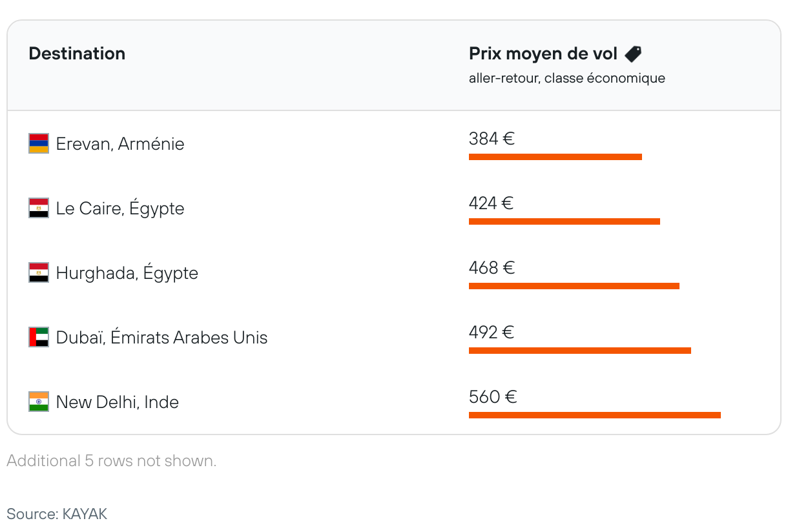The width and height of the screenshot is (788, 532).
Task: Select Dubaï, Émirats Arabes Unis destination
Action: coord(161,337)
